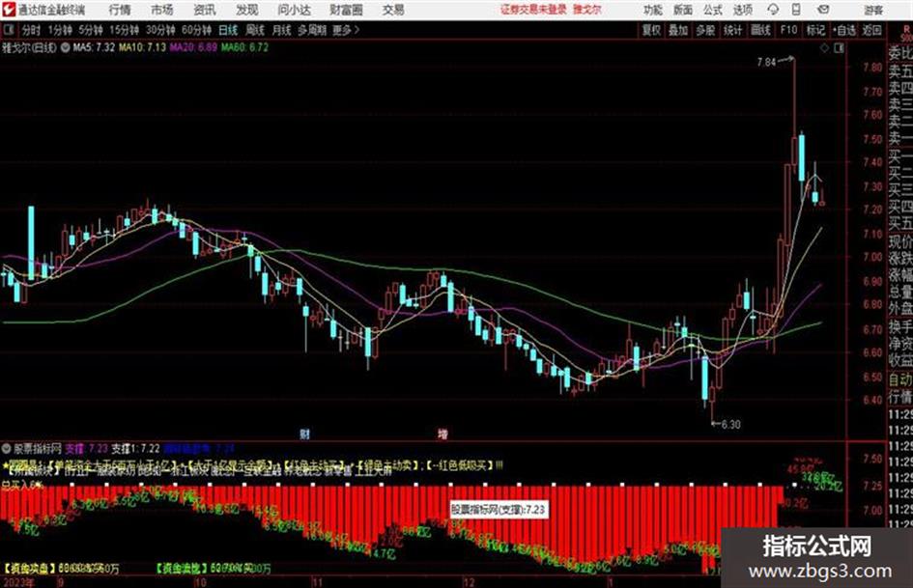913x588 pixels.
Task: Click the panel layout icon before 分时
Action: pos(8,30)
